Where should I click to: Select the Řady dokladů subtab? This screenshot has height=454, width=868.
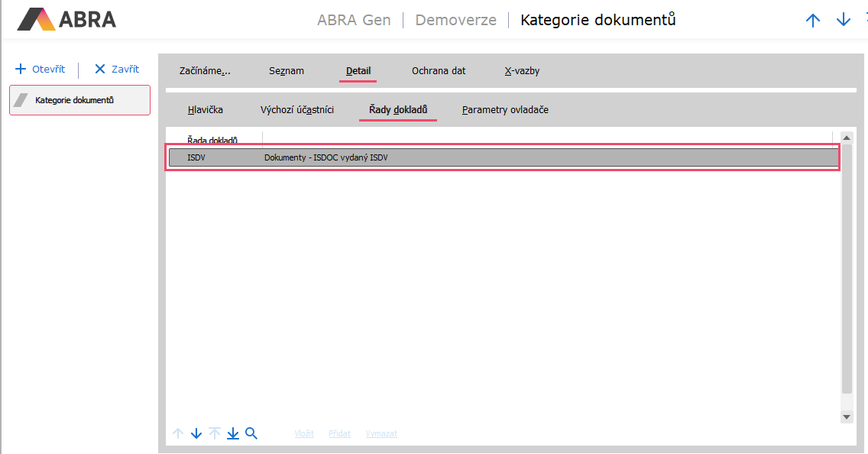(398, 109)
